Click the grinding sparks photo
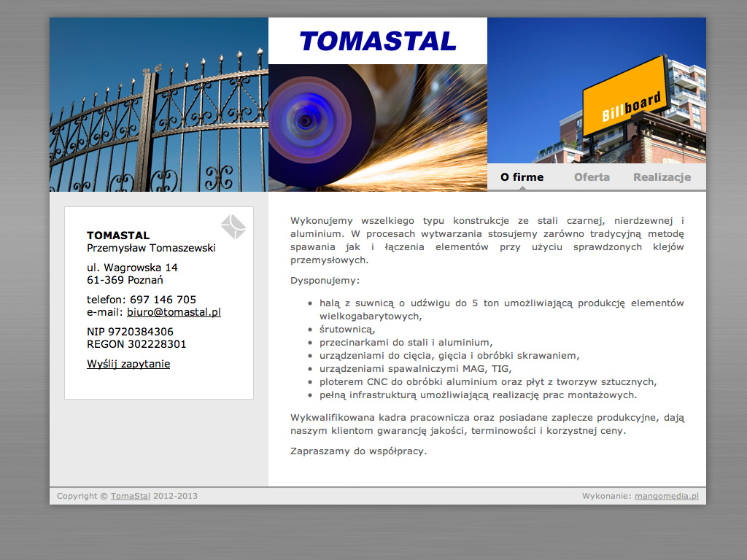Screen dimensions: 747x560 click(x=378, y=128)
